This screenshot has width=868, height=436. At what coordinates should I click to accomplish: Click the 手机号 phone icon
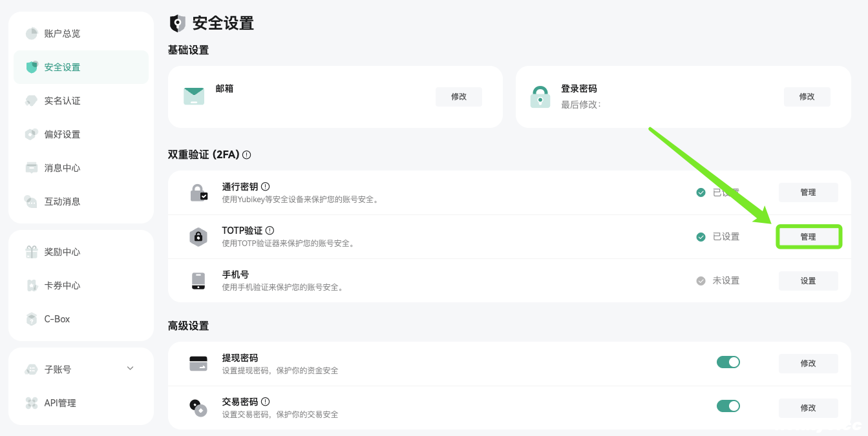coord(198,281)
